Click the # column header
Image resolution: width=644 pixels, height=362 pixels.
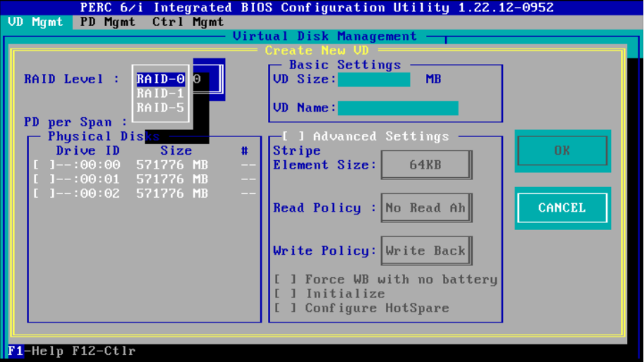tap(245, 150)
